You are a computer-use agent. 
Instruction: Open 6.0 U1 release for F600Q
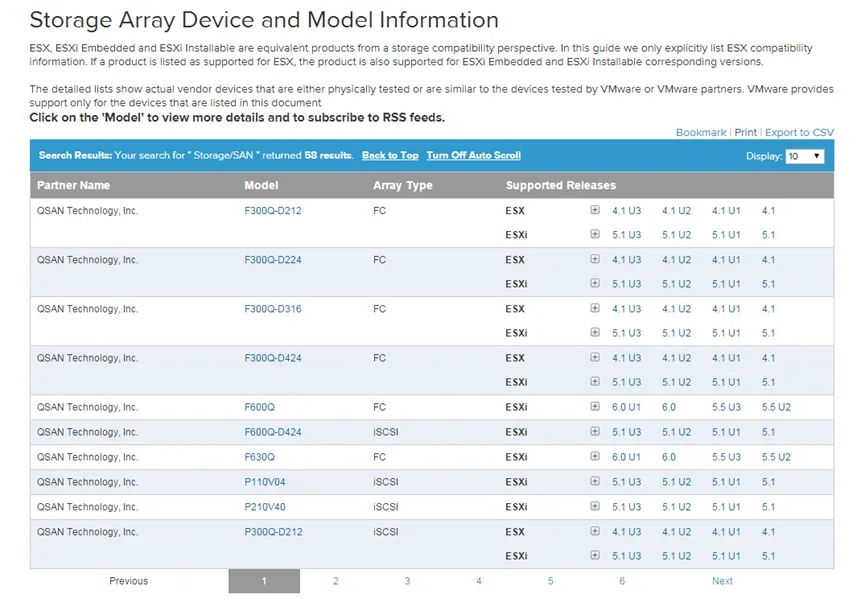coord(626,407)
